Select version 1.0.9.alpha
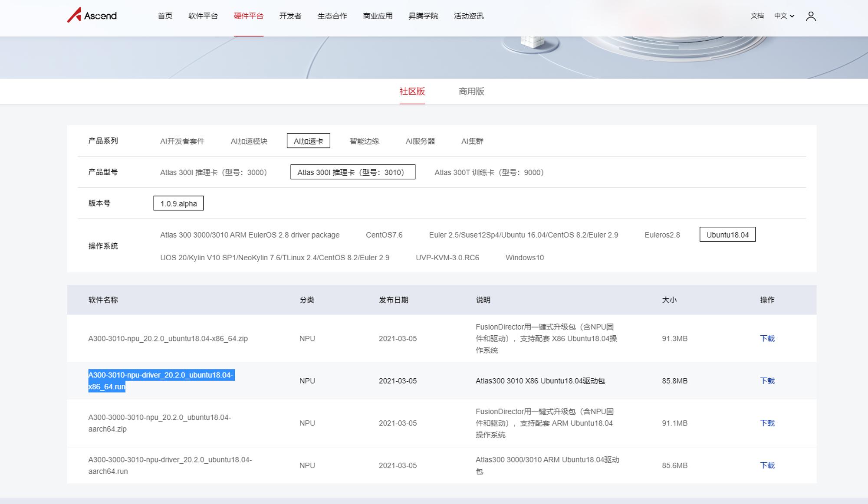This screenshot has width=868, height=504. [x=178, y=203]
